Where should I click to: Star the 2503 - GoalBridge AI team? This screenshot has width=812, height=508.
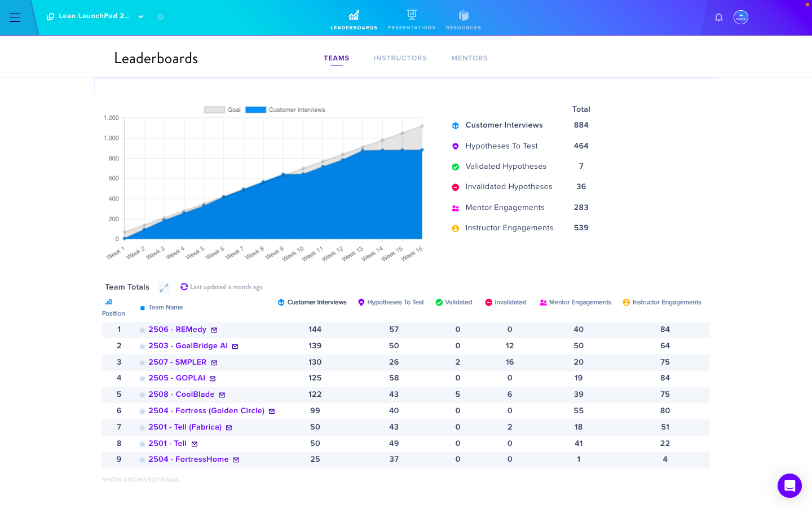point(143,347)
